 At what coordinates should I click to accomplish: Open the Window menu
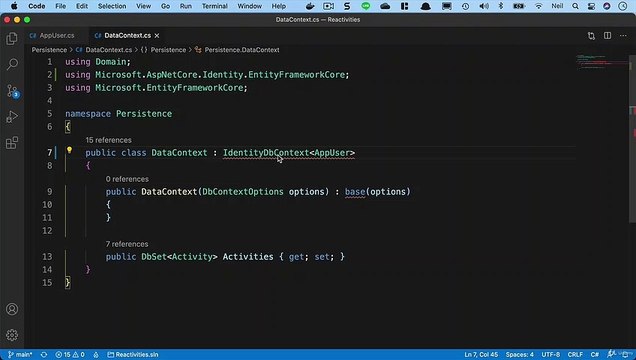(x=249, y=6)
